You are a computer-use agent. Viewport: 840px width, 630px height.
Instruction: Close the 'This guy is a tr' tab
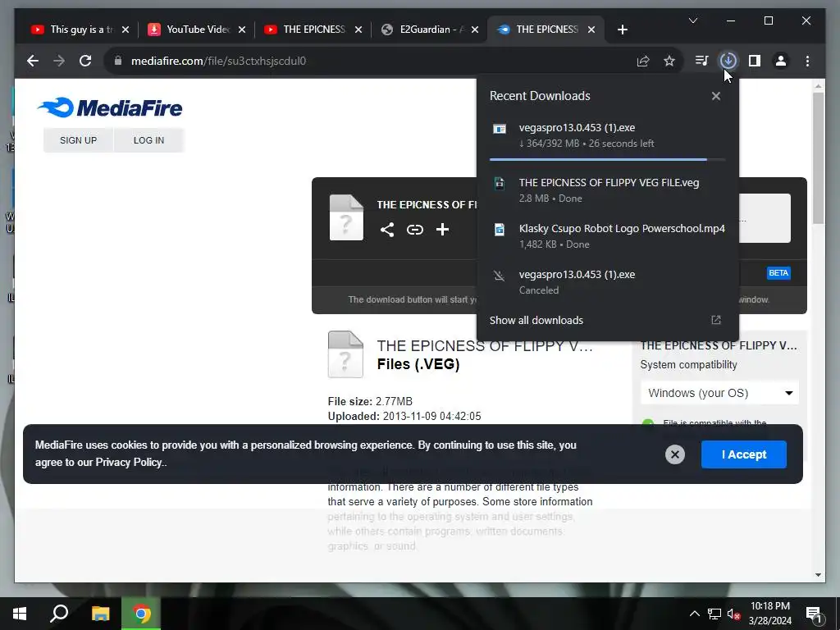pos(126,30)
